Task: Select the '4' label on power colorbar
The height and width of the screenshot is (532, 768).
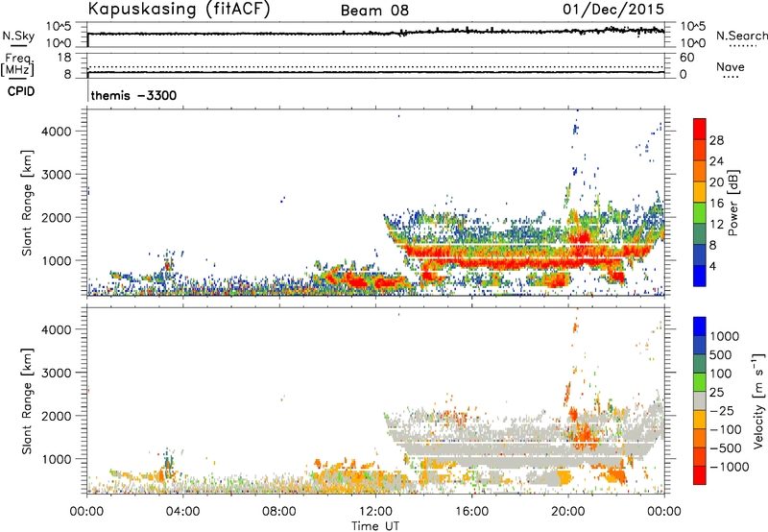Action: [x=712, y=266]
